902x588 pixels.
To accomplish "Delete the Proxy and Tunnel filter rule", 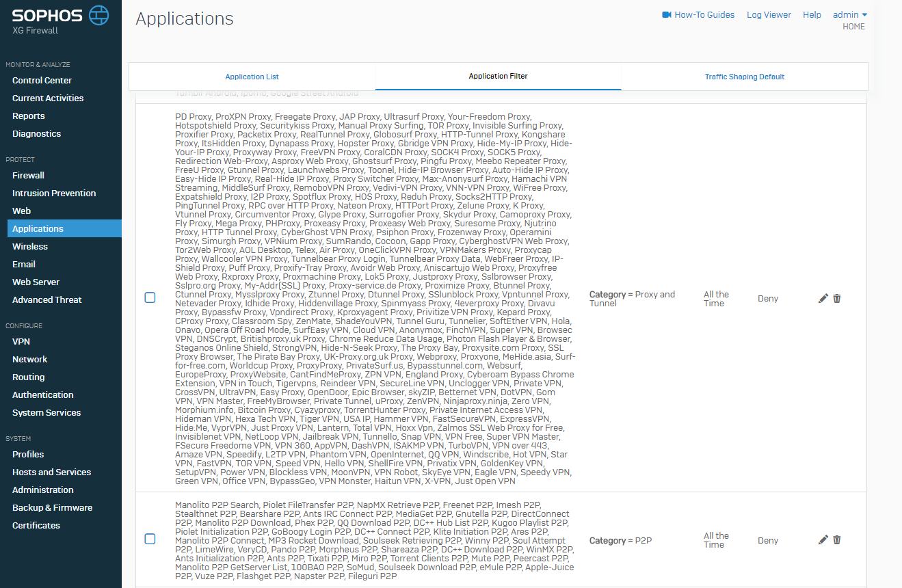I will click(837, 298).
